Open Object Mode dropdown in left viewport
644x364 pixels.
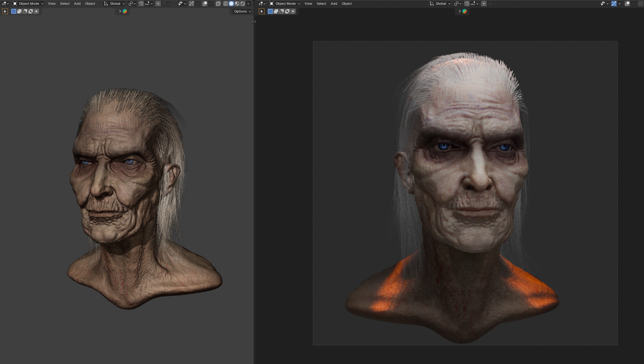click(28, 4)
